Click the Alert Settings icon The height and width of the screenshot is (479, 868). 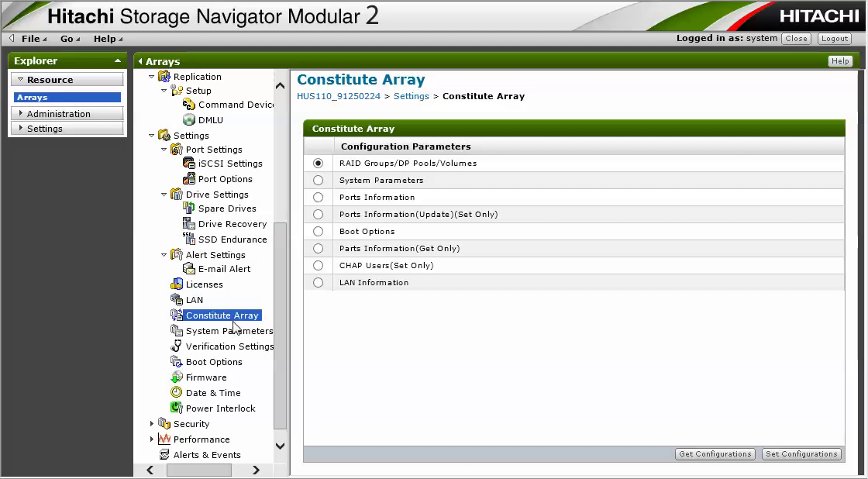[177, 255]
